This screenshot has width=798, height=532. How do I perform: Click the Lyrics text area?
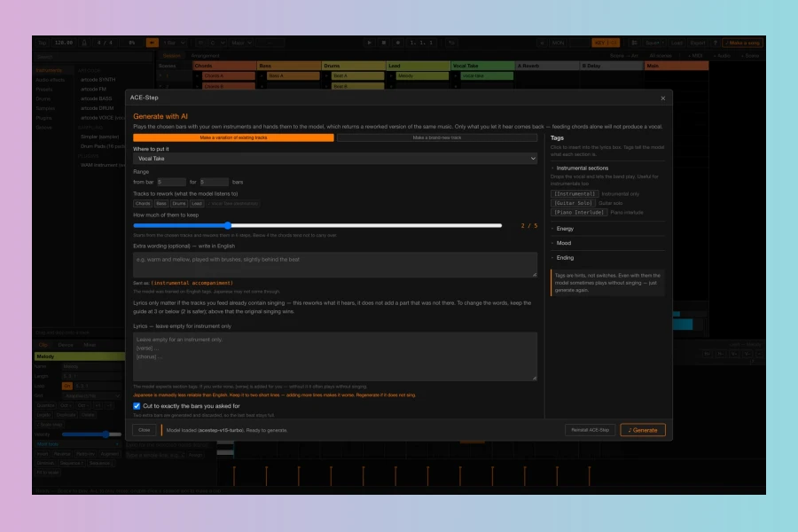335,356
